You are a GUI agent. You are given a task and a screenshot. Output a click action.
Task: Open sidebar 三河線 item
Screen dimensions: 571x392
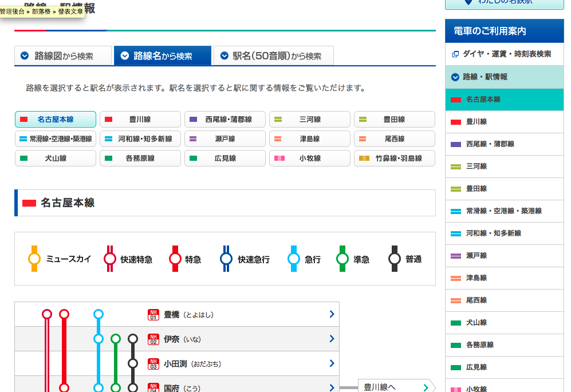click(x=505, y=167)
